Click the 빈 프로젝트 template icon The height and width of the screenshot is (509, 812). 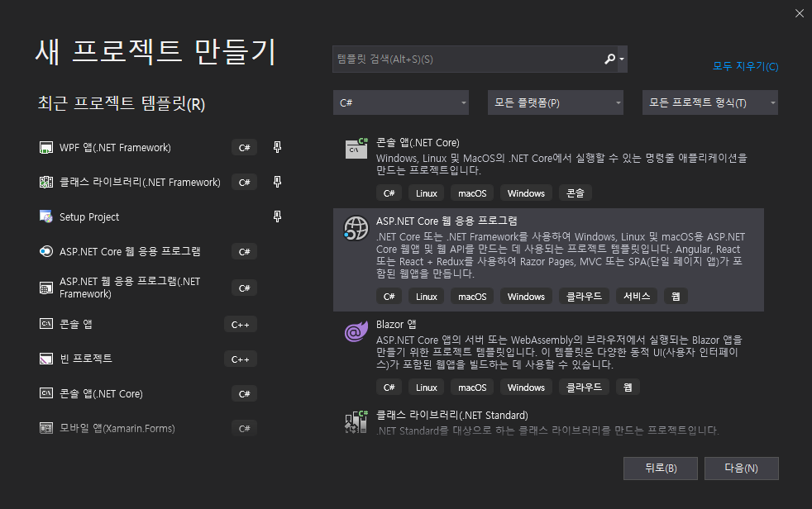coord(46,359)
